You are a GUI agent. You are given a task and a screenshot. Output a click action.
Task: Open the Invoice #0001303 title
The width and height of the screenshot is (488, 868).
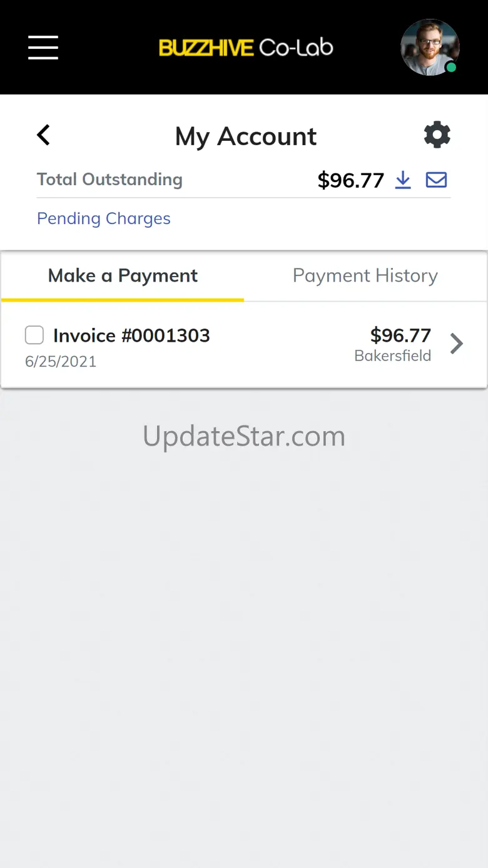pos(131,335)
